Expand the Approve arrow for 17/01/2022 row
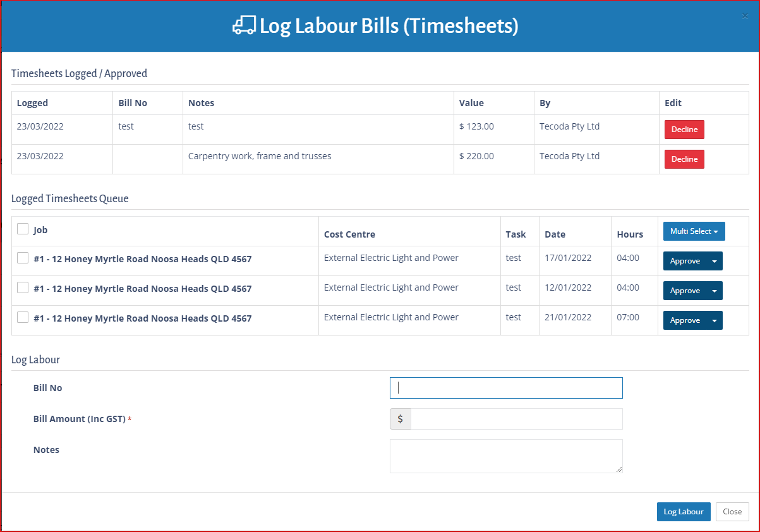Image resolution: width=760 pixels, height=532 pixels. (714, 261)
